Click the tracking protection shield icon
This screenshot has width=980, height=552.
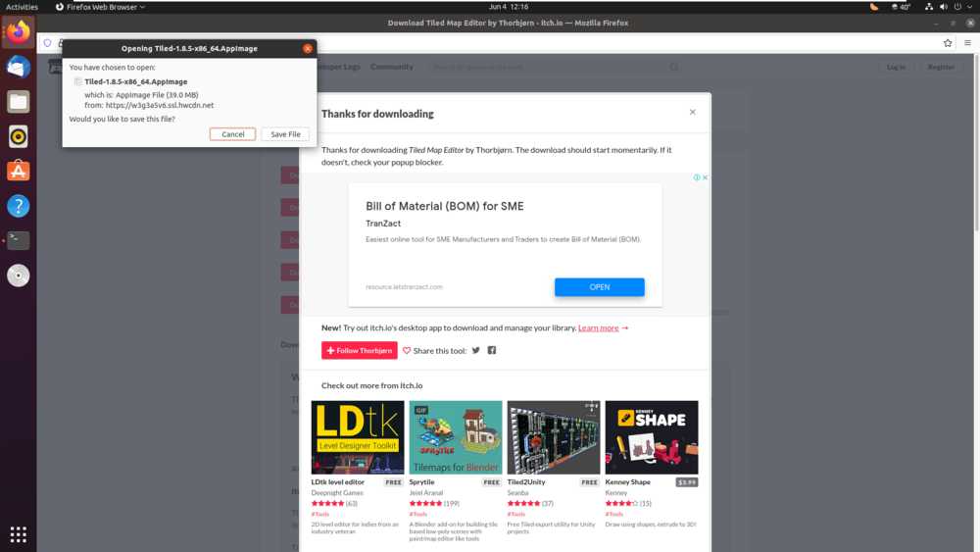coord(47,43)
